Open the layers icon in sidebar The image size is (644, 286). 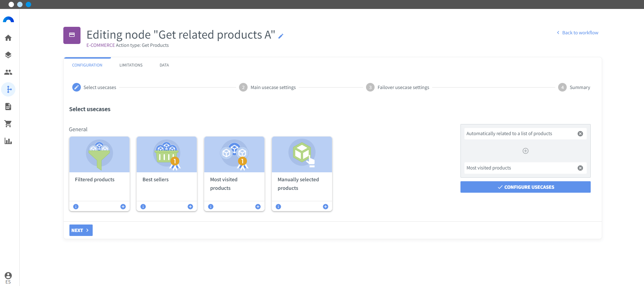point(8,55)
